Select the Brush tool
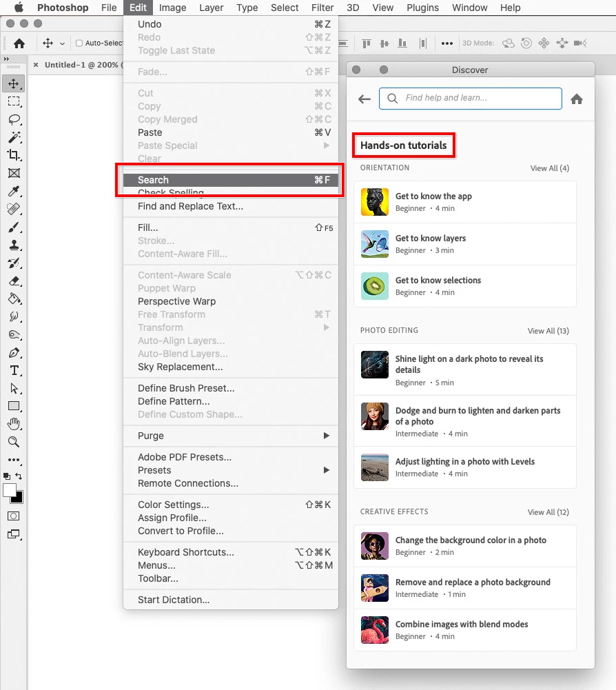The height and width of the screenshot is (690, 616). pos(14,227)
